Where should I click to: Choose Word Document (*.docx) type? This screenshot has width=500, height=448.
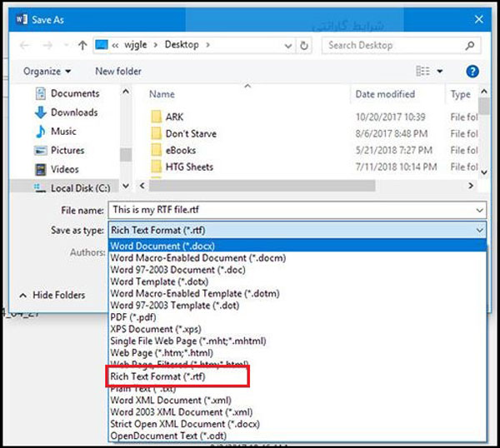pos(297,246)
